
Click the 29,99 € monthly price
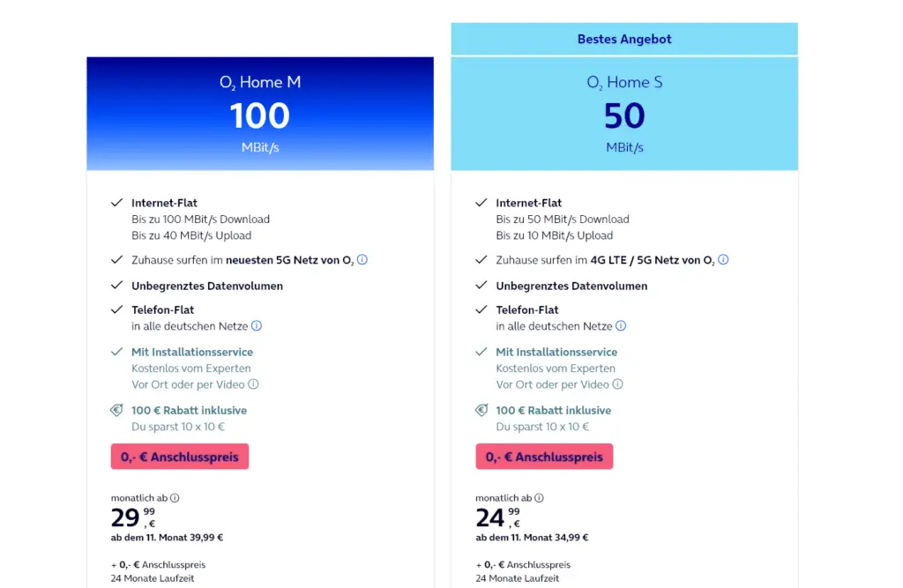click(x=133, y=517)
